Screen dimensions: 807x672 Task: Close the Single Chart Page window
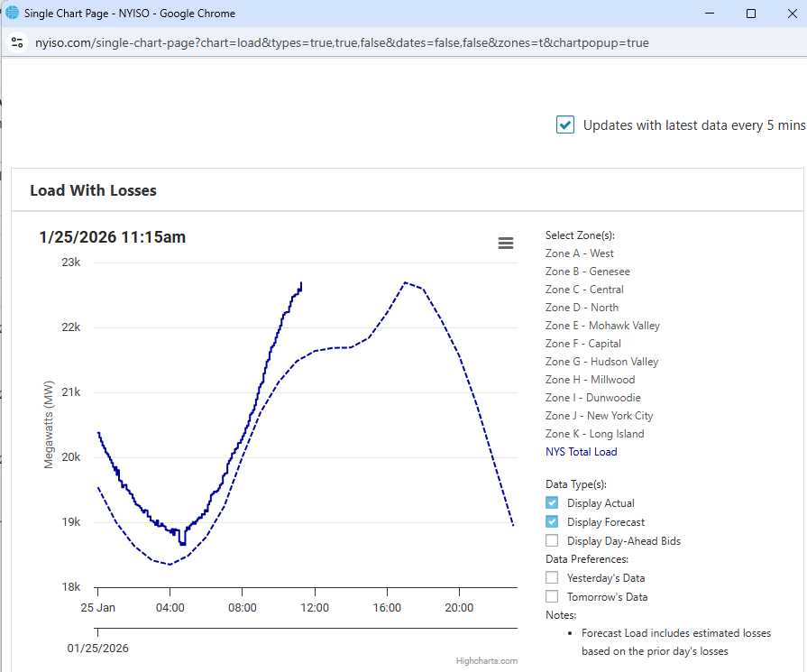point(792,13)
